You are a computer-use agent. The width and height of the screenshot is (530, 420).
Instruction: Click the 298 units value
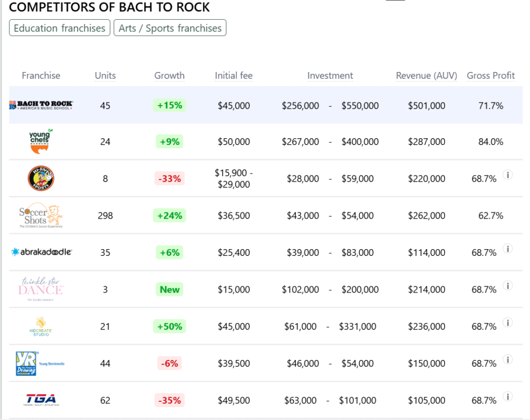105,215
